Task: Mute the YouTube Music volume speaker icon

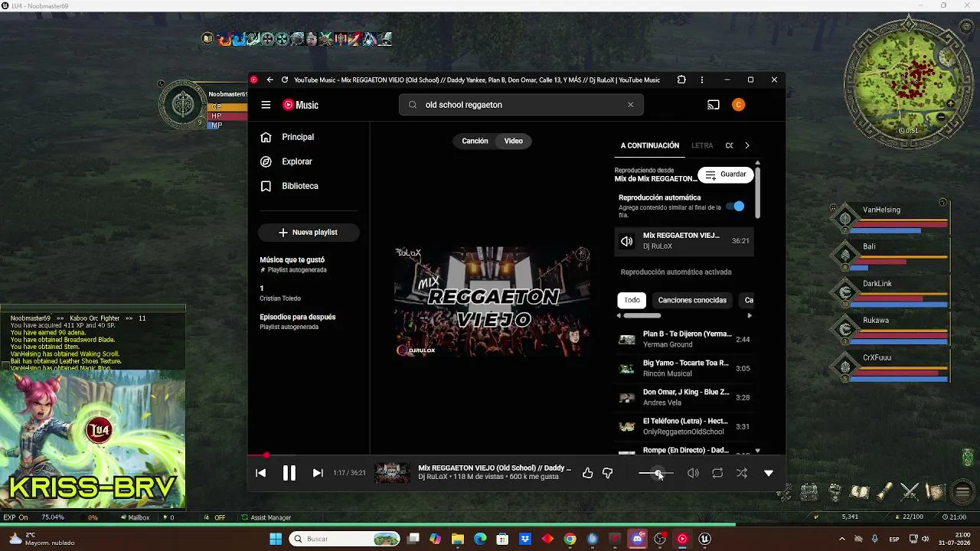Action: pyautogui.click(x=693, y=473)
